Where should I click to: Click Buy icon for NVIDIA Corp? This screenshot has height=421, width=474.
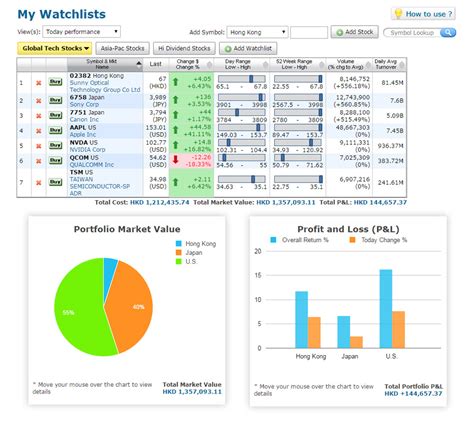[x=55, y=145]
